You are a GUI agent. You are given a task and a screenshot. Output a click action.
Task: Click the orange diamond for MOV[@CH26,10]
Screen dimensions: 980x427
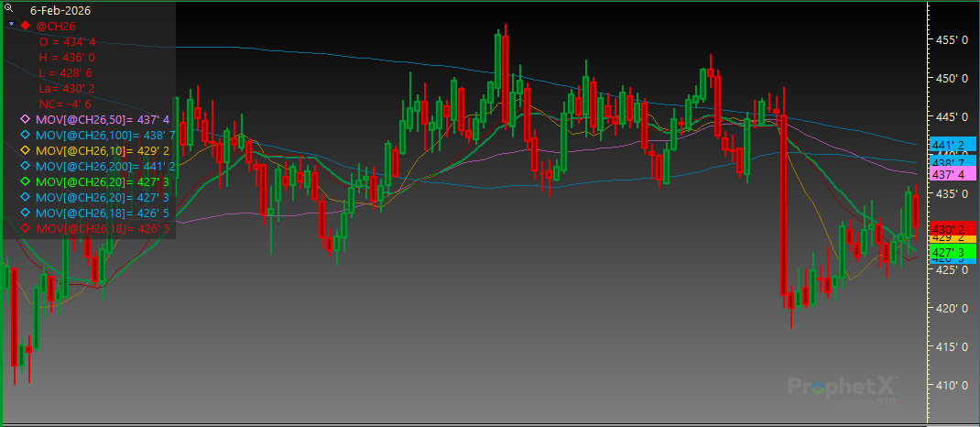pyautogui.click(x=25, y=150)
